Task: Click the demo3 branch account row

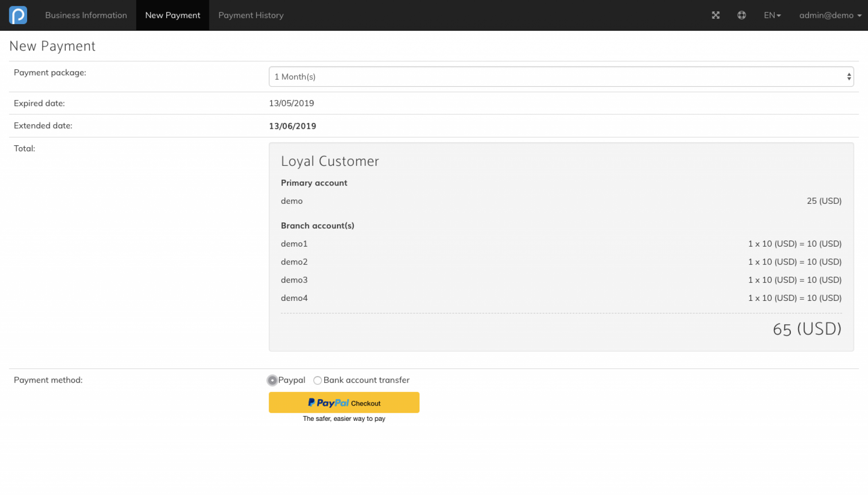Action: point(561,280)
